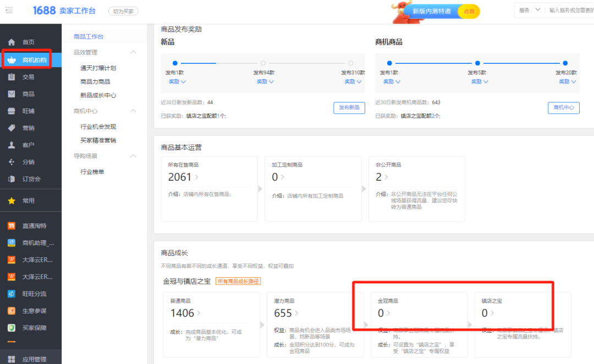The height and width of the screenshot is (364, 594).
Task: Click the 发布94款 progress milestone dot
Action: tap(263, 63)
